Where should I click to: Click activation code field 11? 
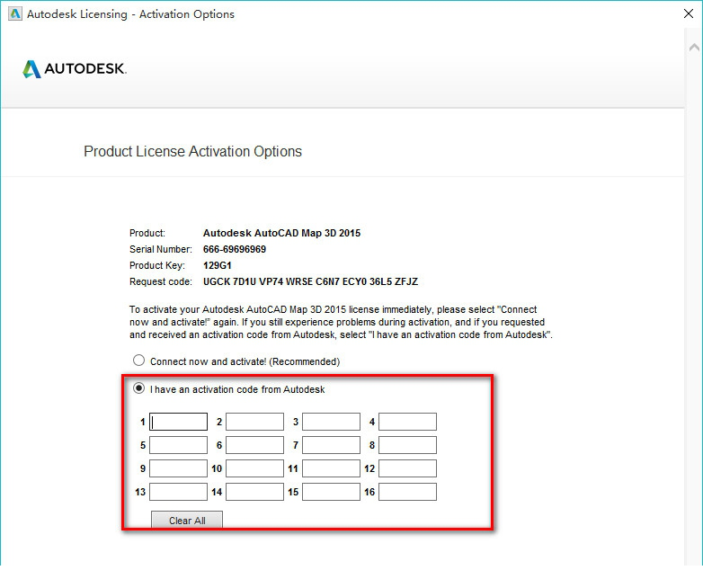click(331, 468)
